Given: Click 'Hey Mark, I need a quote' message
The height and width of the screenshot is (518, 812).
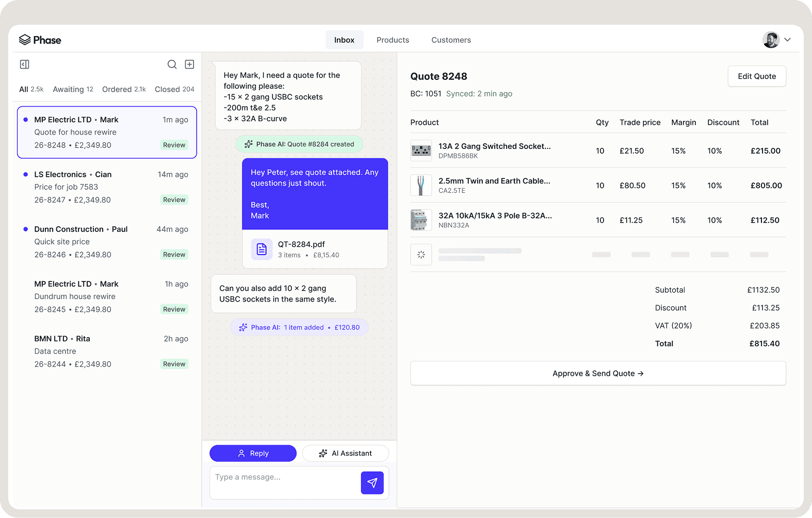Looking at the screenshot, I should pos(288,96).
